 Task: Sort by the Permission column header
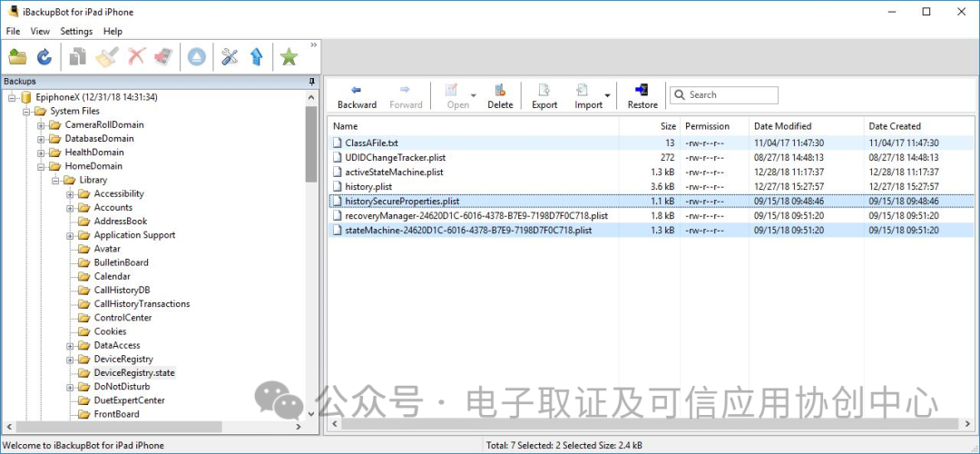714,125
